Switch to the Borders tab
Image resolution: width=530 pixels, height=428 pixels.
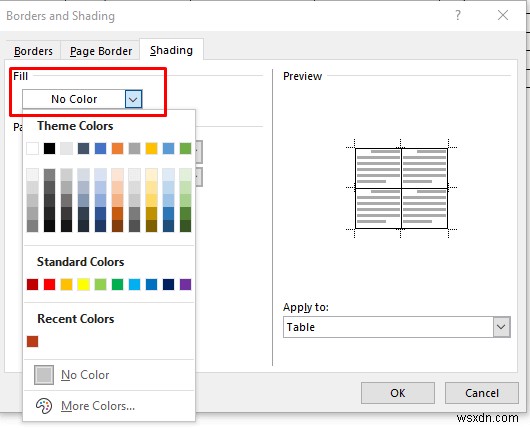coord(33,51)
